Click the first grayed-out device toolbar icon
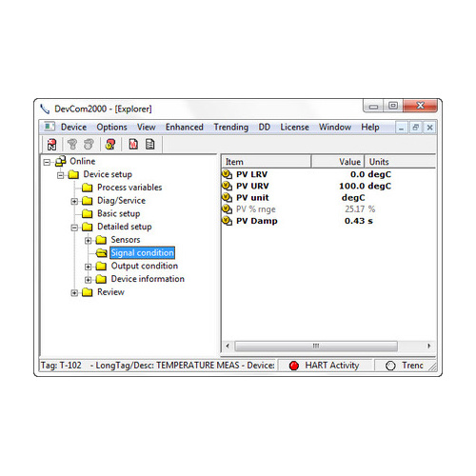Image resolution: width=476 pixels, height=476 pixels. pos(72,145)
